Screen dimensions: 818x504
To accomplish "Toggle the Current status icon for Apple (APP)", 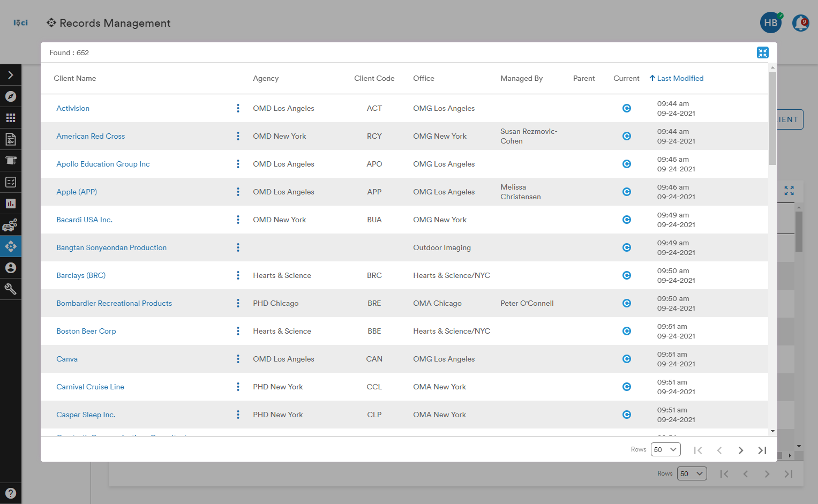I will tap(627, 192).
